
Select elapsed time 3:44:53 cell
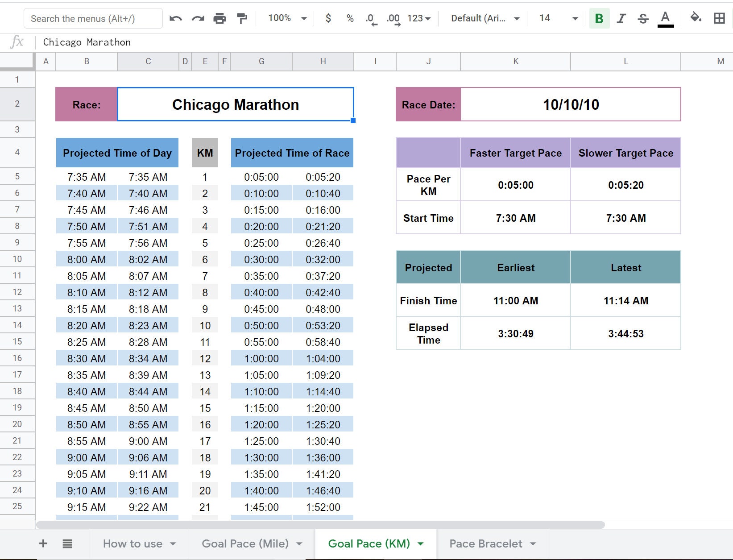[x=625, y=333]
